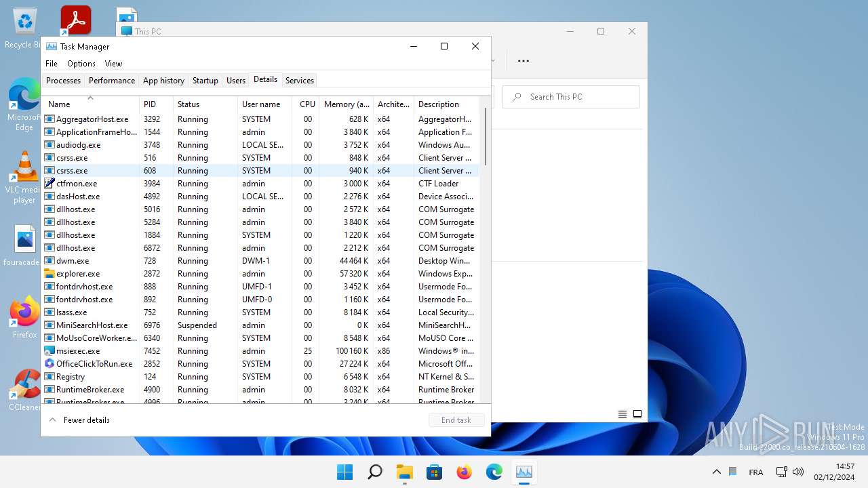Open the Windows Start menu
Screen dimensions: 868x488
point(345,472)
